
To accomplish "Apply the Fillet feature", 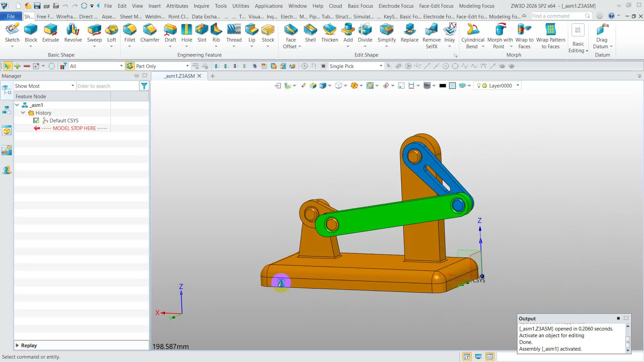I will click(130, 34).
